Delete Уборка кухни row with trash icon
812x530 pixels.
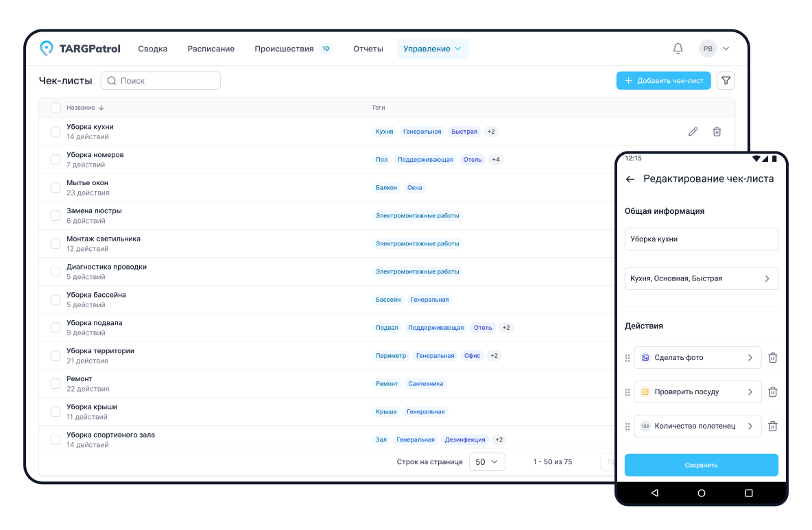(717, 132)
